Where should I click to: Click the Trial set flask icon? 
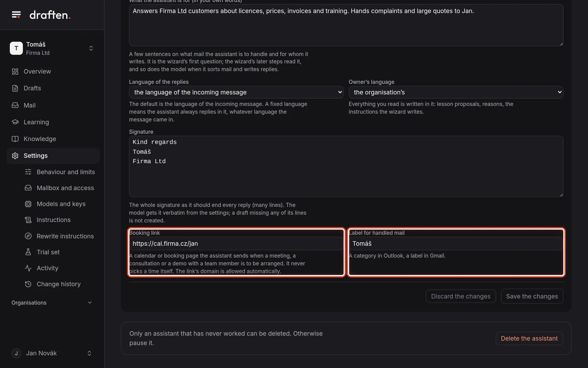click(28, 252)
